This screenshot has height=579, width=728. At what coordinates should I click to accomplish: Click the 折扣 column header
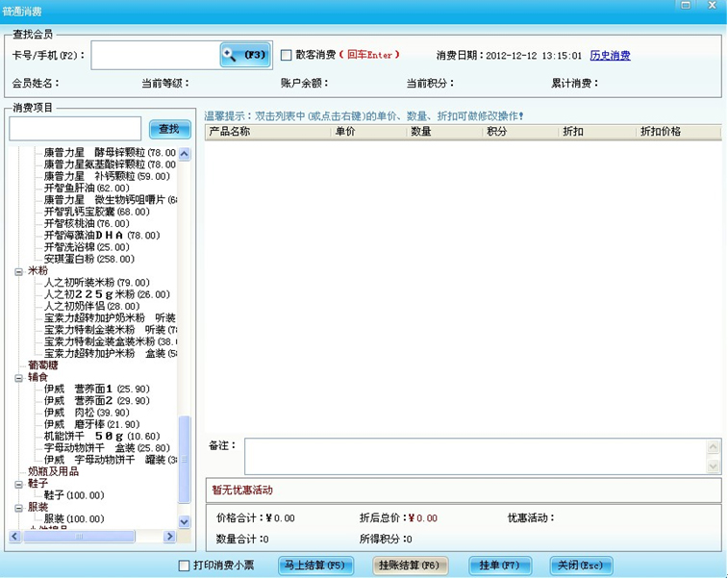point(596,132)
